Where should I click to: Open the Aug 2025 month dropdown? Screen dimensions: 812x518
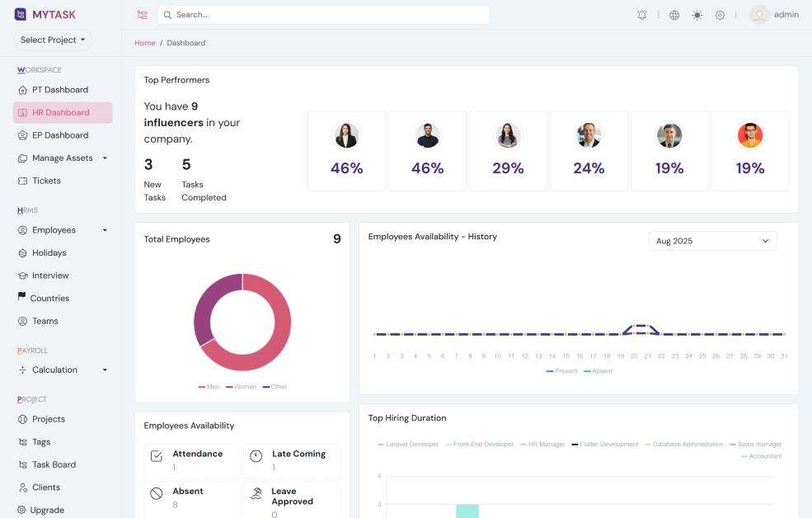tap(712, 241)
